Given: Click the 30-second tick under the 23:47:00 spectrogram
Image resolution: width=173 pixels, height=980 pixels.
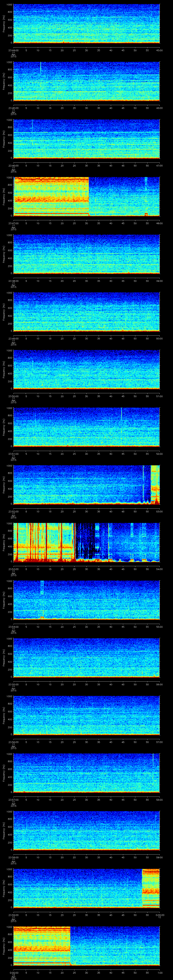Looking at the screenshot, I should 86,223.
